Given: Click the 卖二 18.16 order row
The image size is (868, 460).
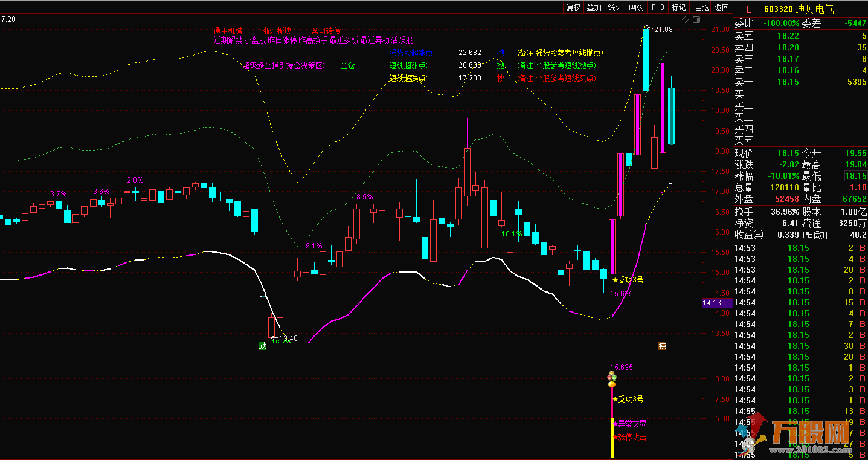Looking at the screenshot, I should pyautogui.click(x=800, y=70).
